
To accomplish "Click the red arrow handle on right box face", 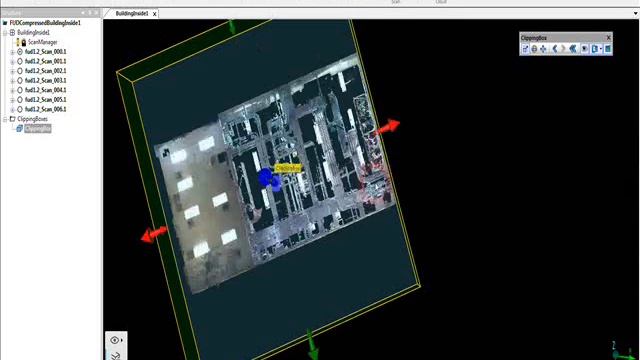I will [x=387, y=127].
